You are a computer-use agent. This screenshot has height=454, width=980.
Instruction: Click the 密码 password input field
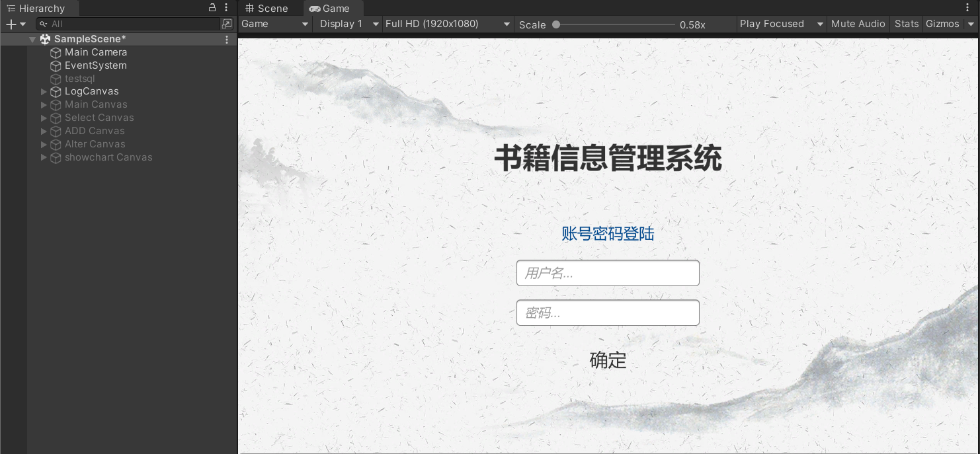tap(608, 313)
